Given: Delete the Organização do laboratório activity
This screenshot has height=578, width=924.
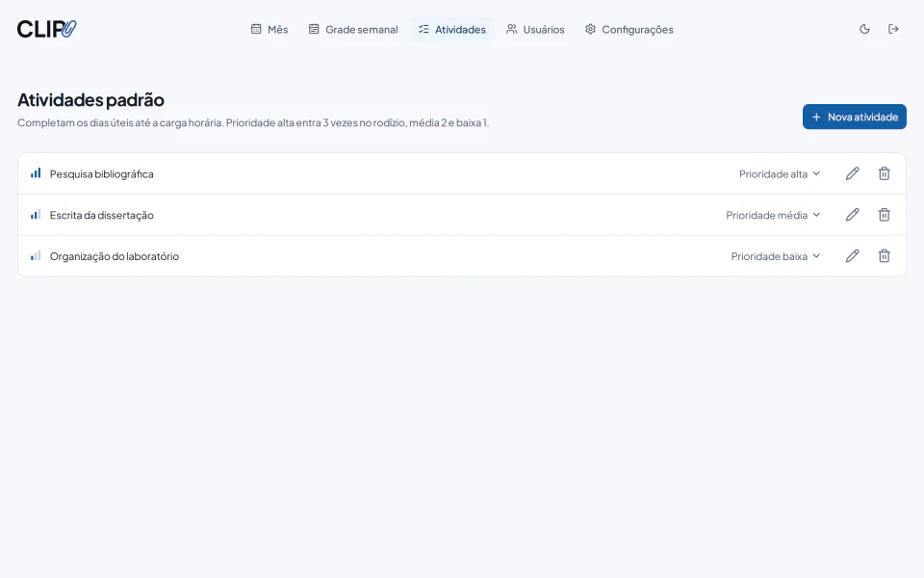Looking at the screenshot, I should pyautogui.click(x=884, y=256).
